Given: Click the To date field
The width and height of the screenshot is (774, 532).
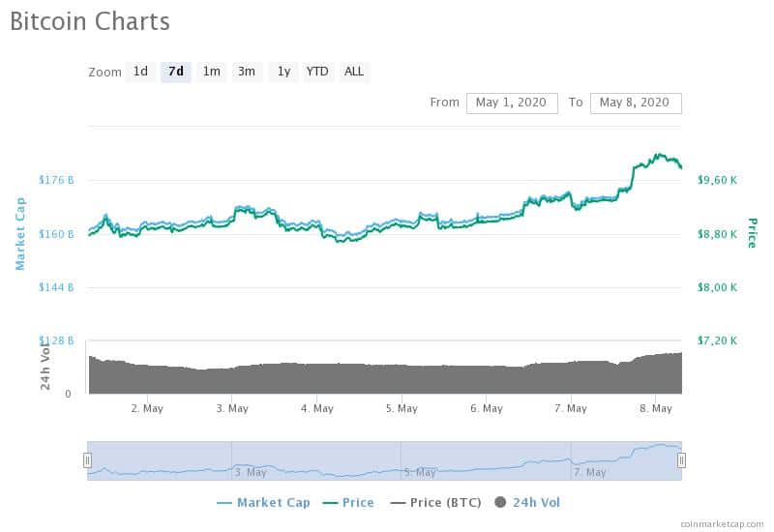Looking at the screenshot, I should point(636,103).
